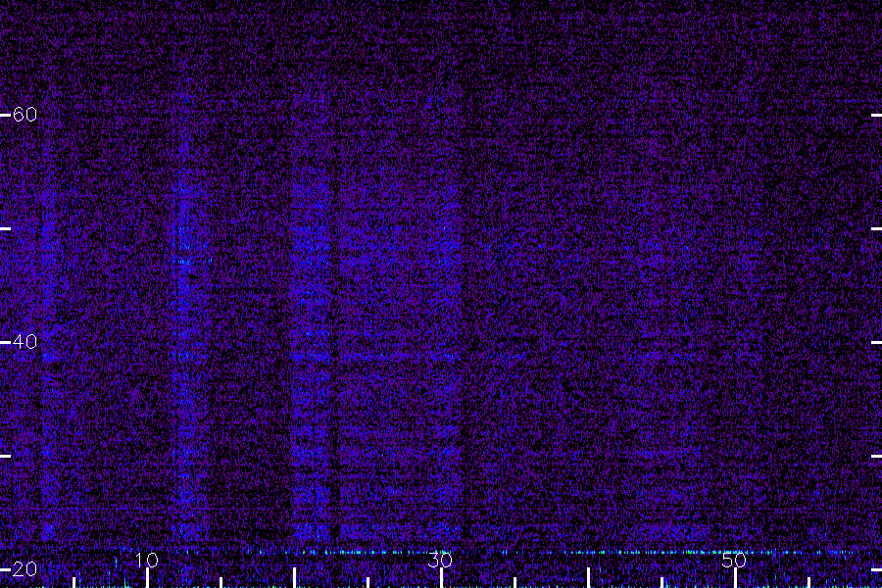Select the horizontal-axis tick mark below "50"
Image resolution: width=882 pixels, height=588 pixels.
tap(735, 578)
